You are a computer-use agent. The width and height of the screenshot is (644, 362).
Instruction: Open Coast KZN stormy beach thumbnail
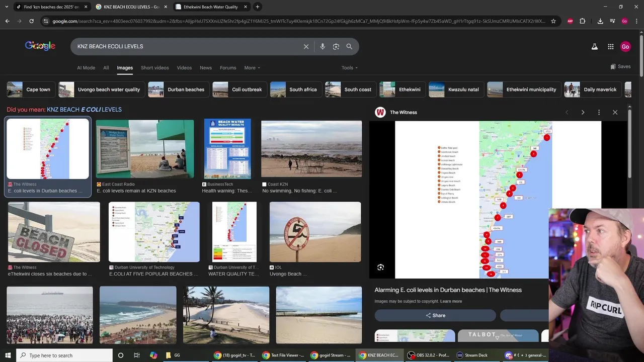[311, 149]
